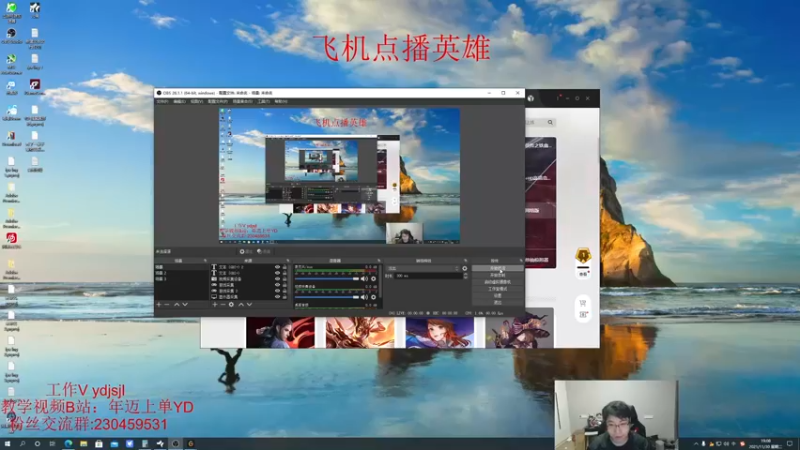Open the 文件(F) menu in OBS
This screenshot has height=450, width=800.
(162, 102)
